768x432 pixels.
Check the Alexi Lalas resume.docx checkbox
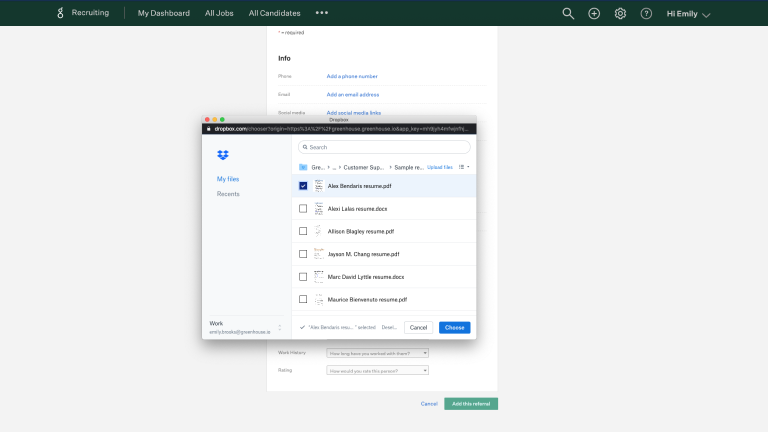click(x=303, y=208)
